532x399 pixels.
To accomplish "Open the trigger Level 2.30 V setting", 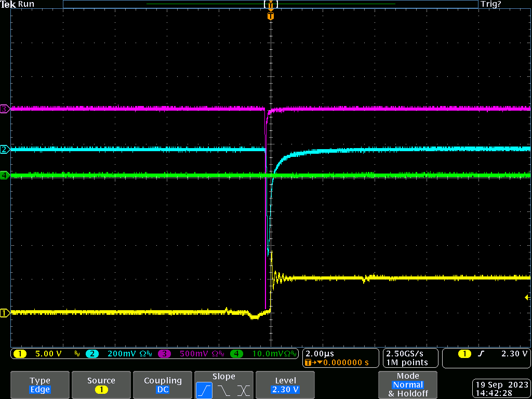I will click(285, 385).
